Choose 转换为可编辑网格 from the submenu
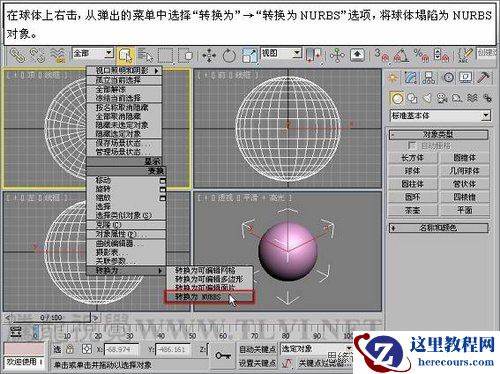 coord(209,270)
